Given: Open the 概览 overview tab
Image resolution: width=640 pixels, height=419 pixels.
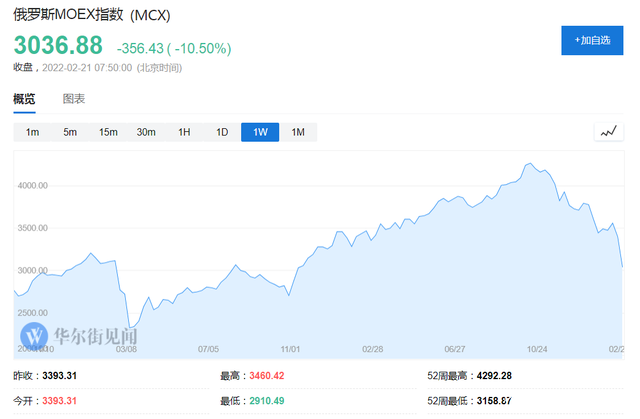Looking at the screenshot, I should point(24,99).
